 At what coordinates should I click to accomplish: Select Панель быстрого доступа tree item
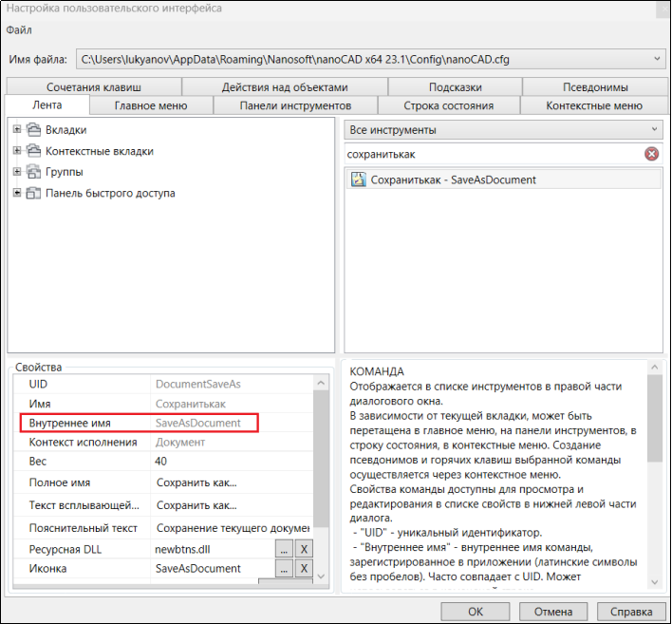110,194
